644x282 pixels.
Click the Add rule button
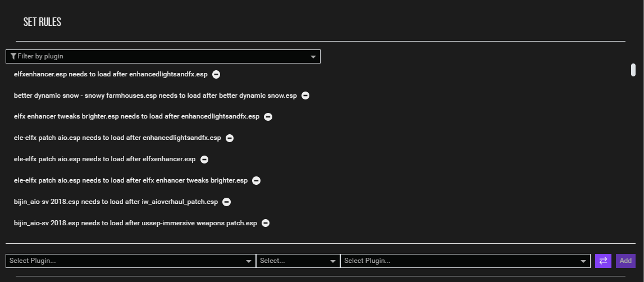[625, 261]
